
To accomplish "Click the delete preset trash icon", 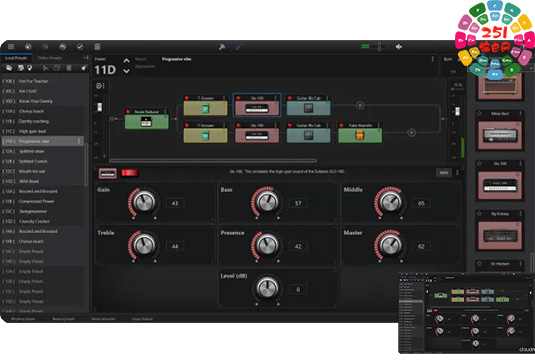I will [69, 68].
